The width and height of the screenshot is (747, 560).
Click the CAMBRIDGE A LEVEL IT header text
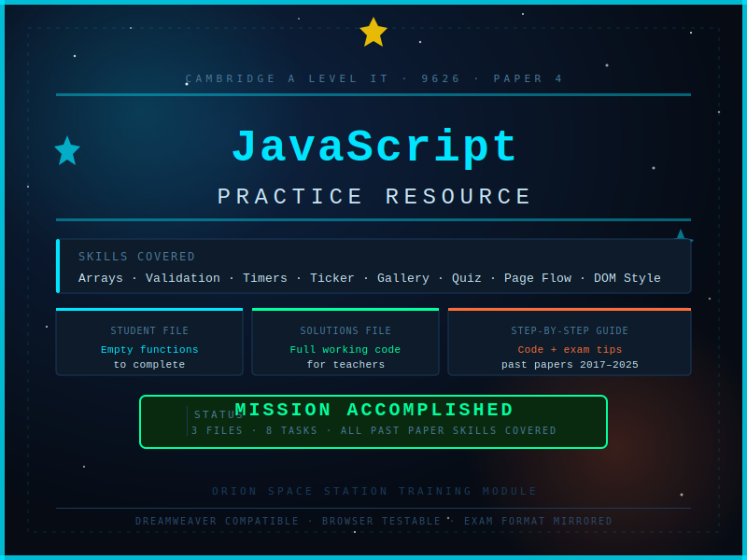click(x=373, y=78)
